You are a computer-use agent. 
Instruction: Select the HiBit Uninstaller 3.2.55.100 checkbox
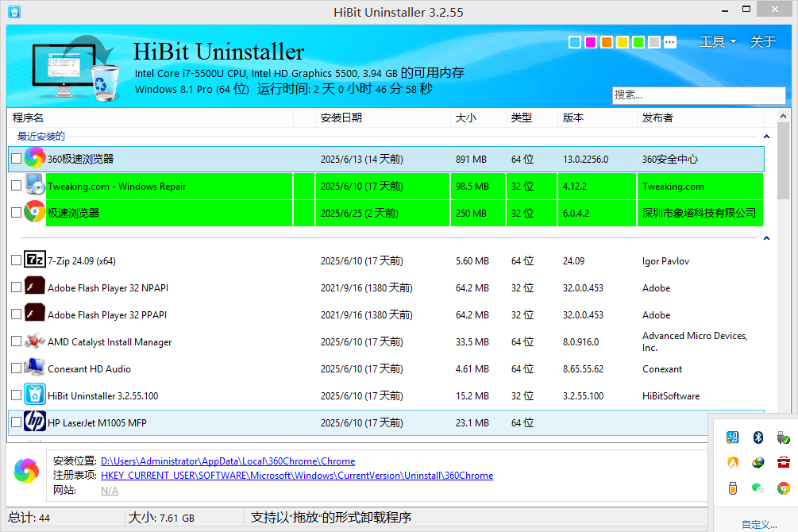17,395
